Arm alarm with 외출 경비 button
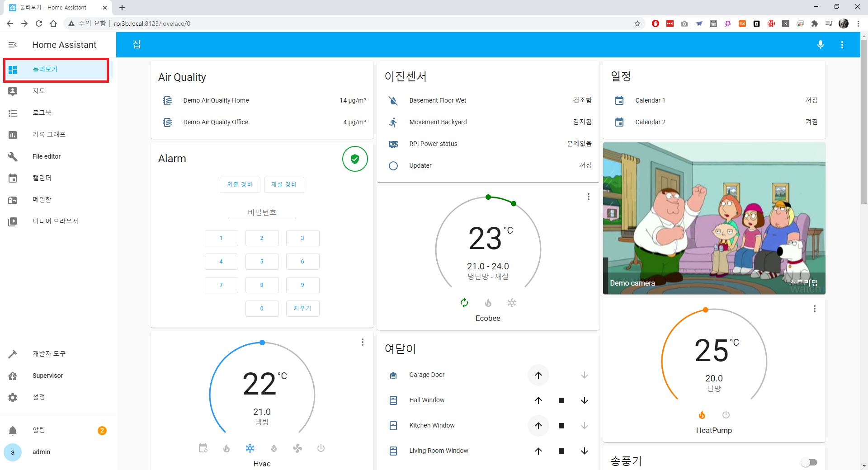 tap(240, 184)
